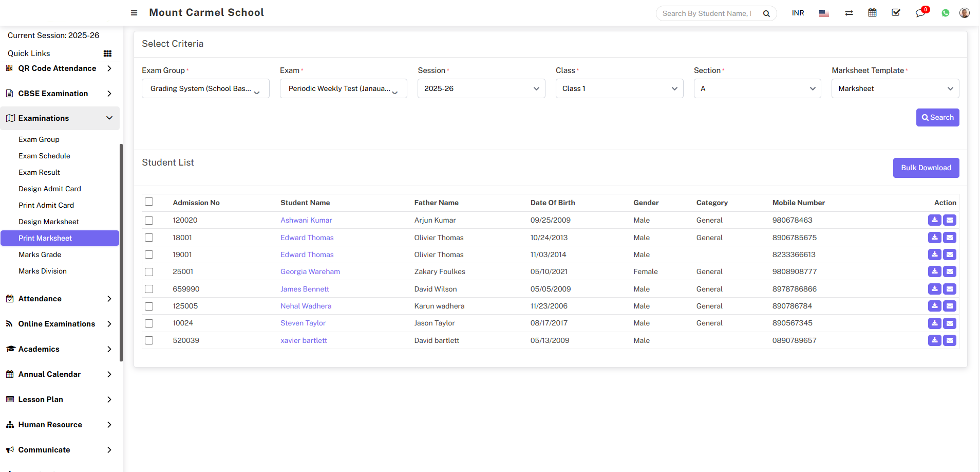Click the WhatsApp icon in header
Screen dimensions: 980x472
[x=946, y=13]
